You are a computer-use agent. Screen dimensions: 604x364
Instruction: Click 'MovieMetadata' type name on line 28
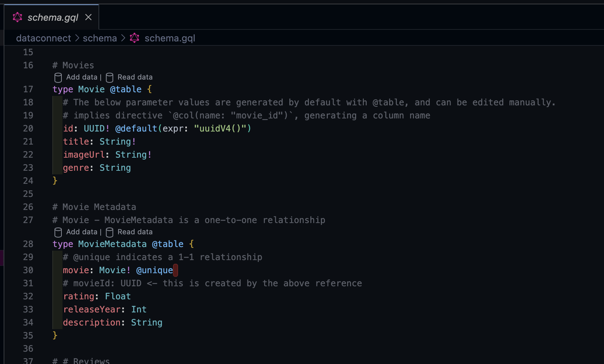[113, 244]
